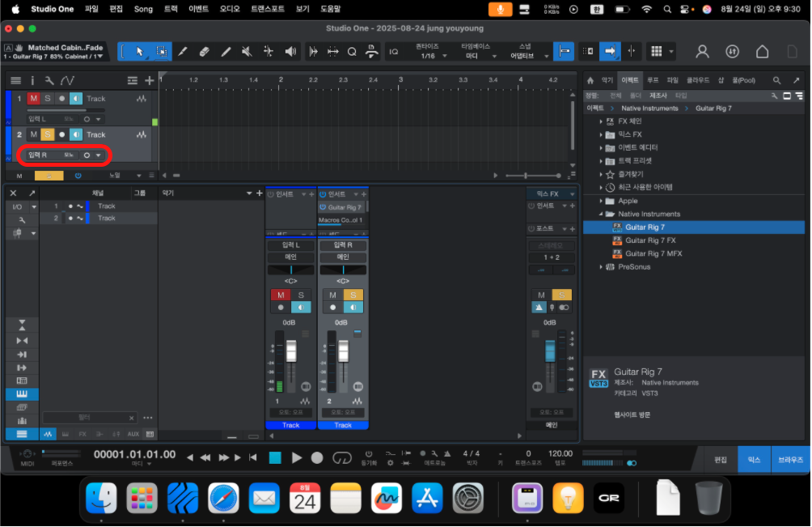Toggle the Snap button in toolbar
This screenshot has width=812, height=527.
(564, 51)
